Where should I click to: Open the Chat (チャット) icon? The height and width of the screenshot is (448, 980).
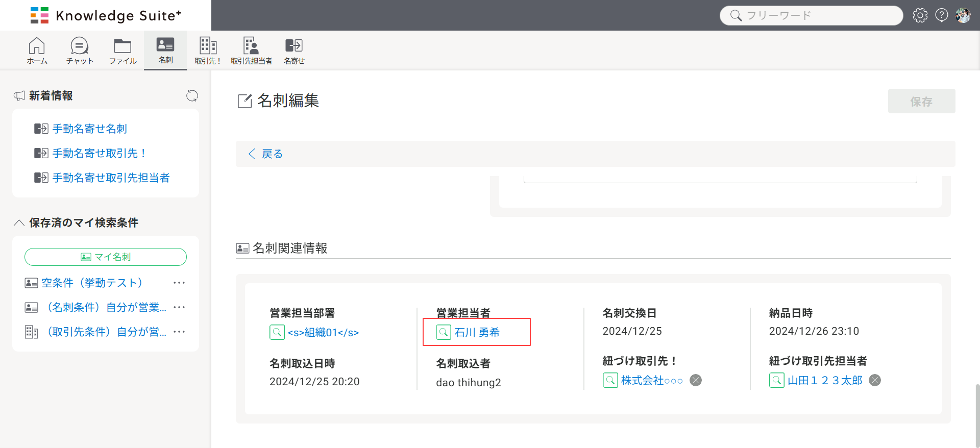tap(80, 51)
